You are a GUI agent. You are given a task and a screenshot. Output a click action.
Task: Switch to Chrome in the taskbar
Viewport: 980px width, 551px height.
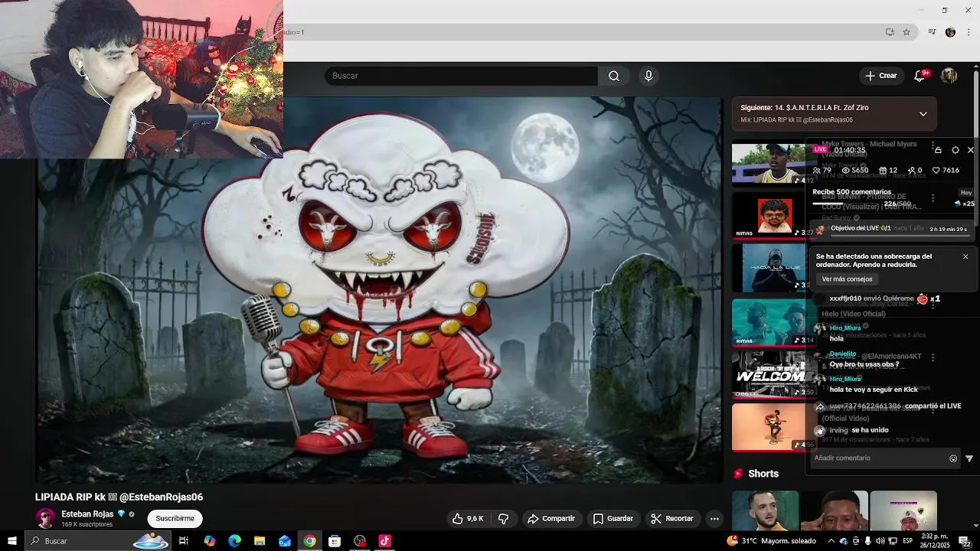tap(309, 541)
